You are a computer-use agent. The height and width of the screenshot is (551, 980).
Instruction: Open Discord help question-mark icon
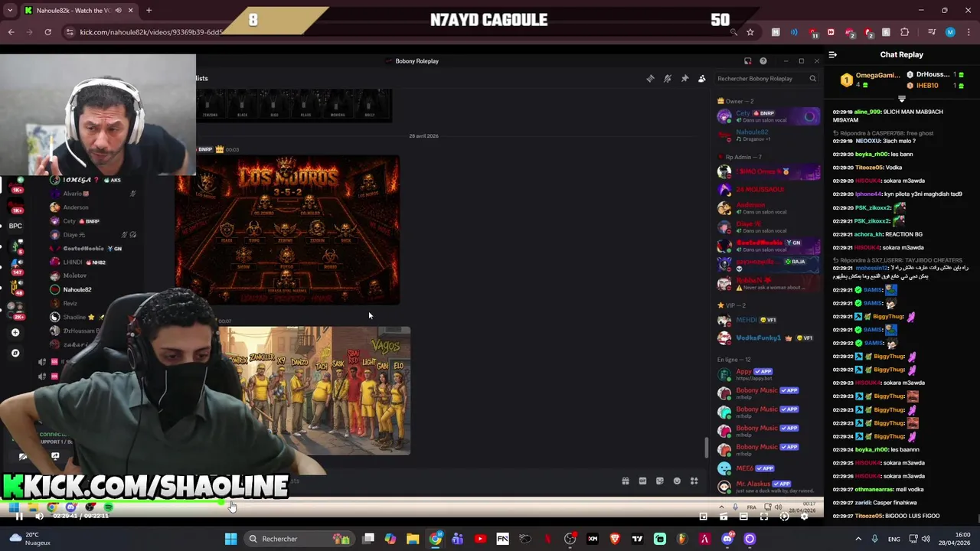[763, 61]
